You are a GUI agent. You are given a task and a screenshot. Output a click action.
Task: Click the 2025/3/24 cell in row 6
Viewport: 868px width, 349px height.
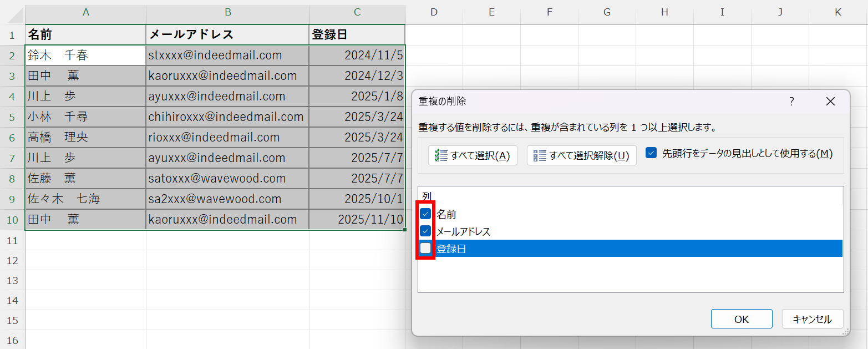357,138
